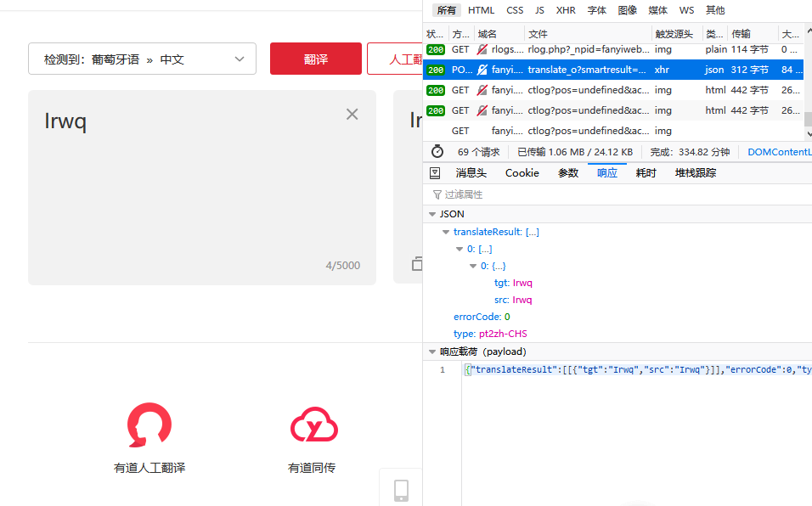812x506 pixels.
Task: Collapse the 响应载荷 (payload) section
Action: pos(432,351)
